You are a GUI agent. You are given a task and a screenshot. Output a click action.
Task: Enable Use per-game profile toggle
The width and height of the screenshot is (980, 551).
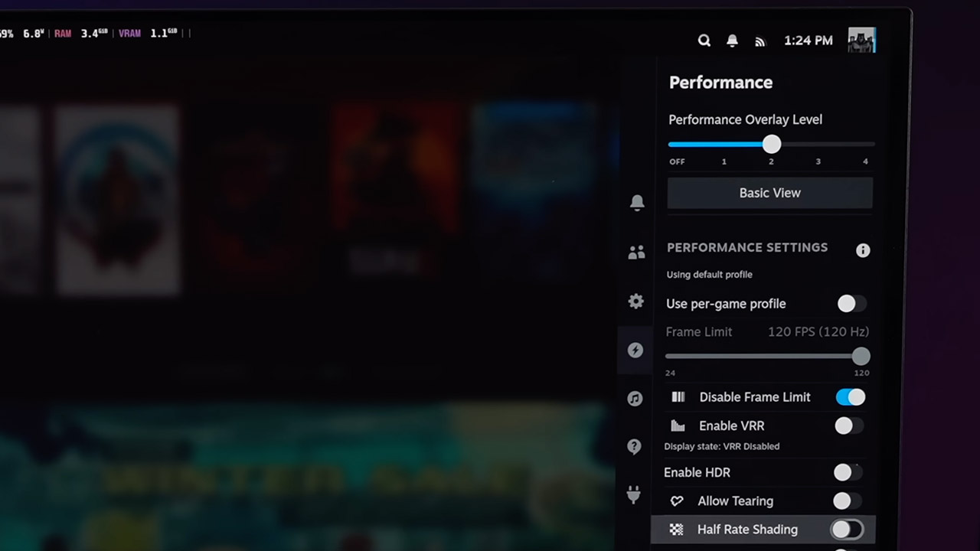pos(851,304)
